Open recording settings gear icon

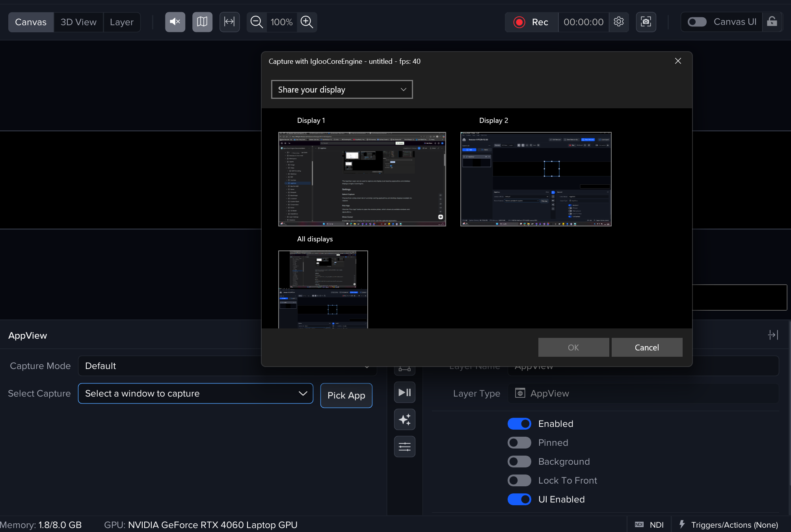(619, 22)
